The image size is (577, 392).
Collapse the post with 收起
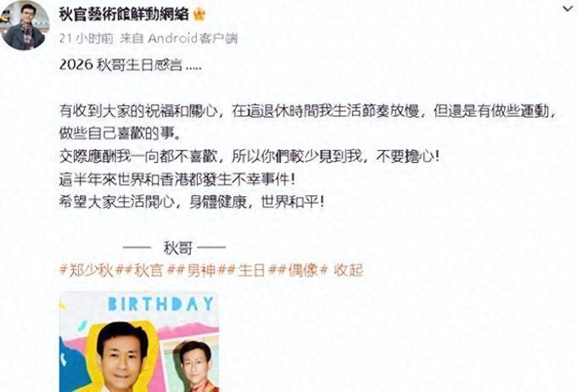pyautogui.click(x=348, y=271)
